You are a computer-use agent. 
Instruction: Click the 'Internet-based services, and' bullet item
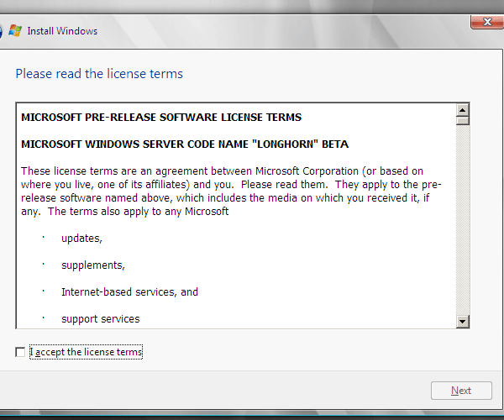click(129, 292)
